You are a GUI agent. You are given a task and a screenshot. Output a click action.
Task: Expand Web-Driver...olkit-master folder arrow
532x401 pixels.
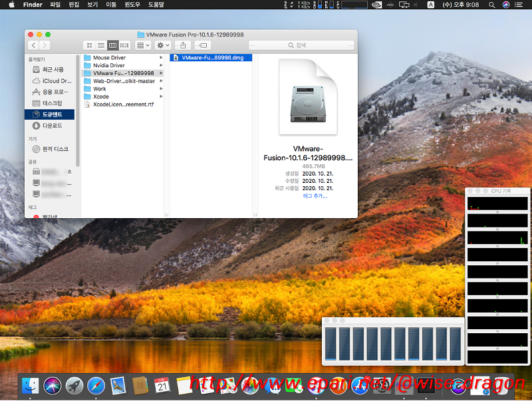point(161,81)
